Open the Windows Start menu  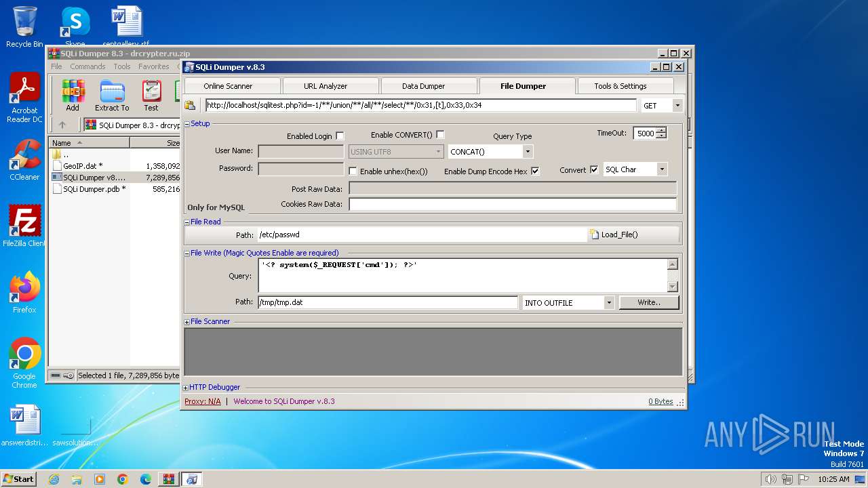click(x=18, y=479)
